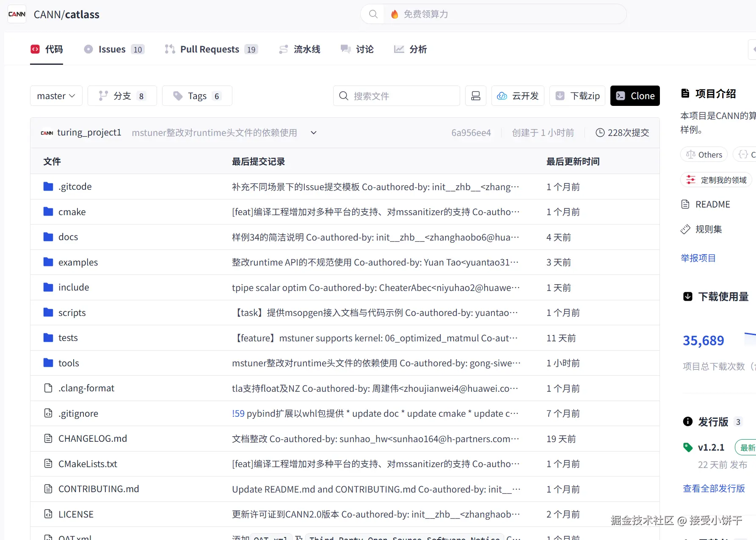Open the 代码 tab
Screen dimensions: 756x540
47,49
